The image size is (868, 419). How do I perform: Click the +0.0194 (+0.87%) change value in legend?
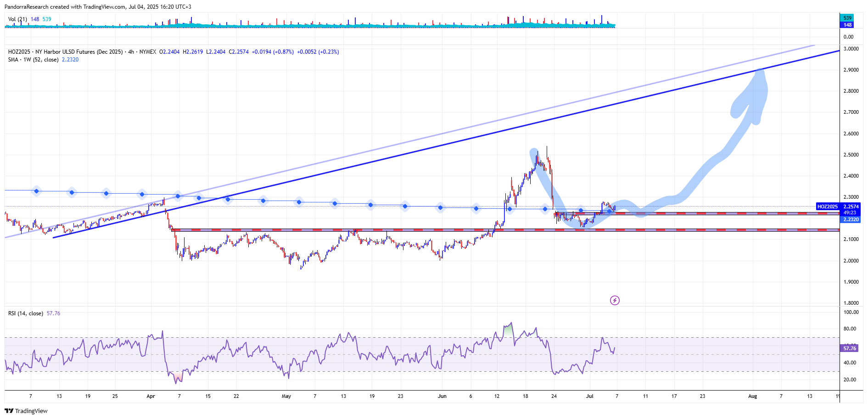273,52
